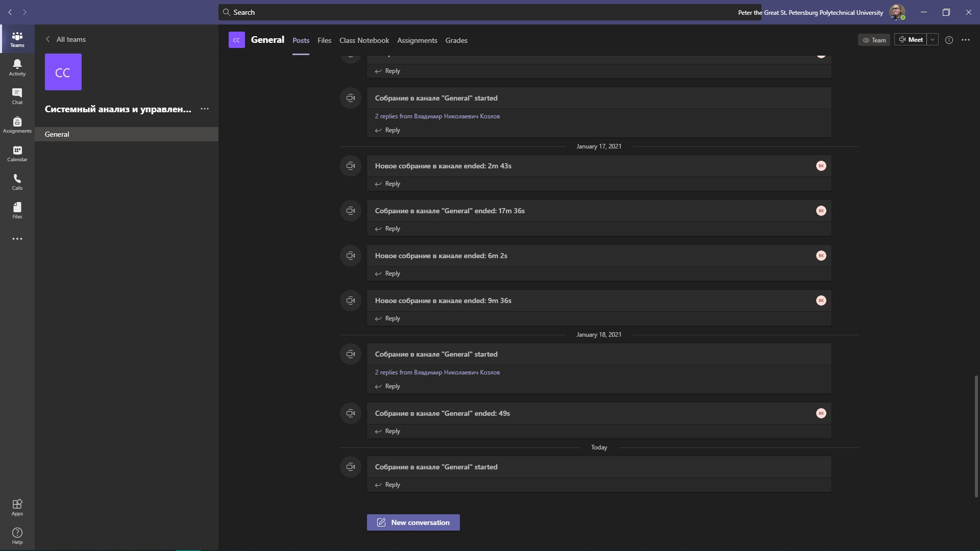Click organization name Peter the Great St. Petersburg

pos(811,12)
